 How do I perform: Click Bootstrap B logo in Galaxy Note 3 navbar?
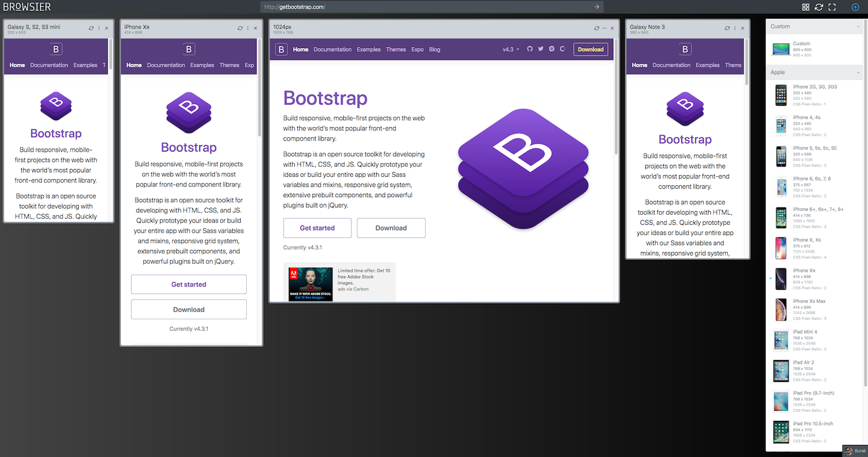tap(685, 49)
